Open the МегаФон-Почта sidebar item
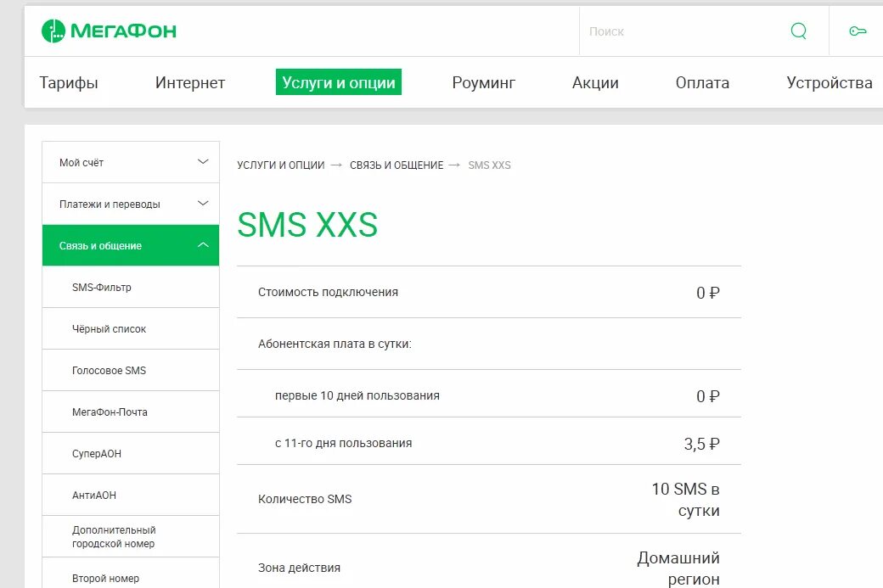Viewport: 883px width, 588px height. coord(131,412)
